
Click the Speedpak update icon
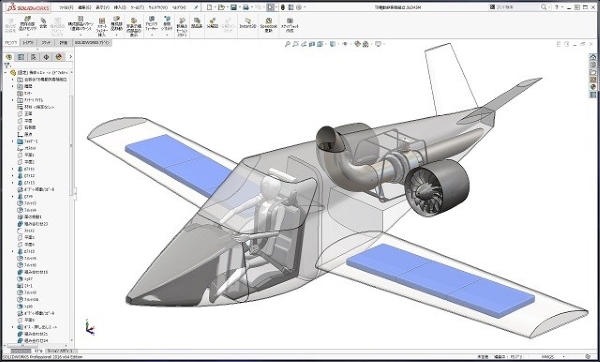[269, 24]
